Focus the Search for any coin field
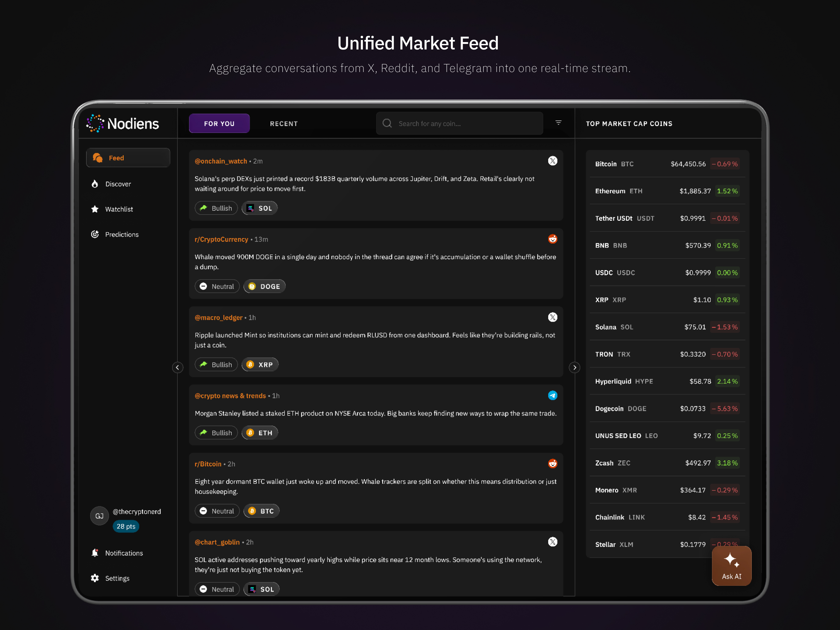840x630 pixels. point(459,123)
